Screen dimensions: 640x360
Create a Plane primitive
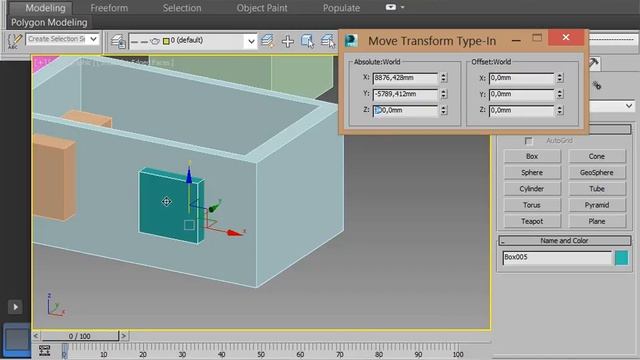597,222
